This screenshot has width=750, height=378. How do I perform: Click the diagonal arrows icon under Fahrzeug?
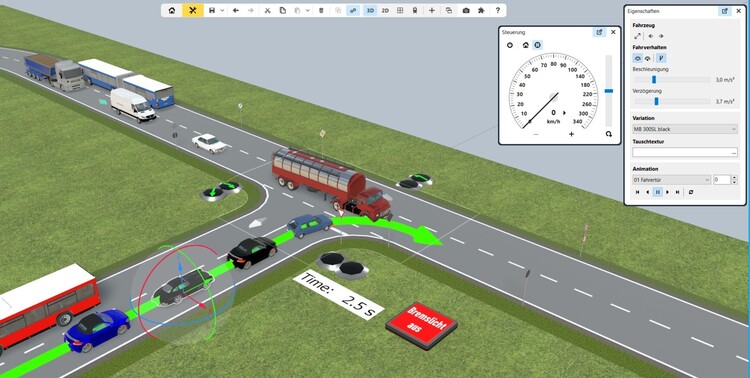638,36
